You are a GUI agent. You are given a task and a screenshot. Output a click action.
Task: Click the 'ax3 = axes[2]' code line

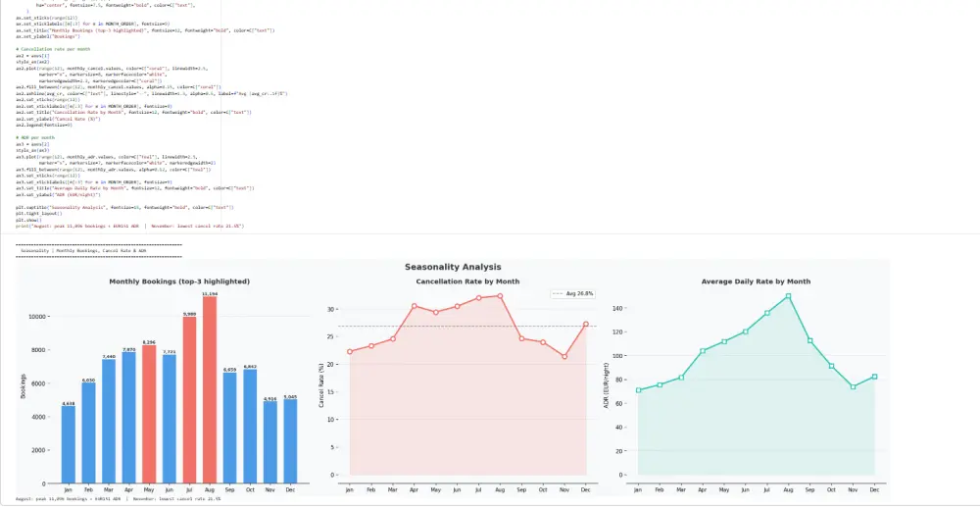point(32,144)
